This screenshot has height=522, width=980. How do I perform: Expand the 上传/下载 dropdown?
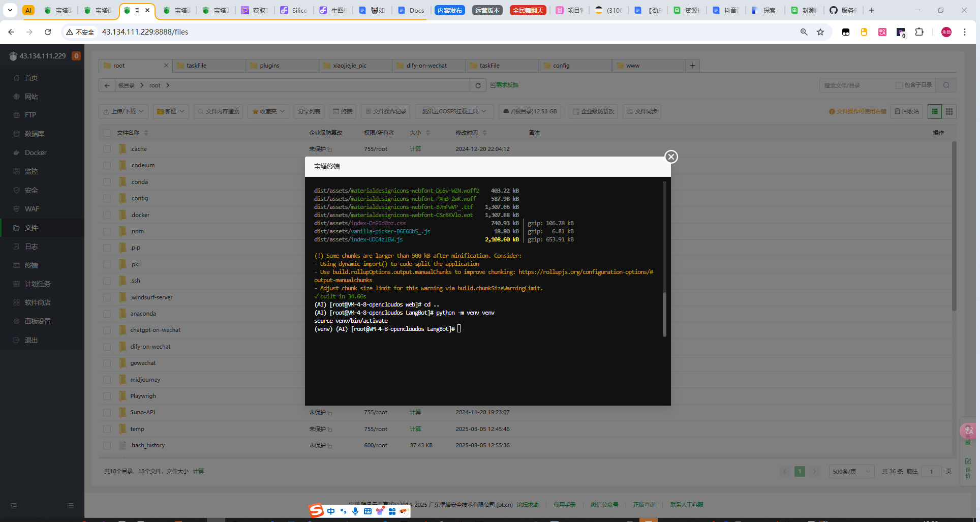tap(124, 111)
